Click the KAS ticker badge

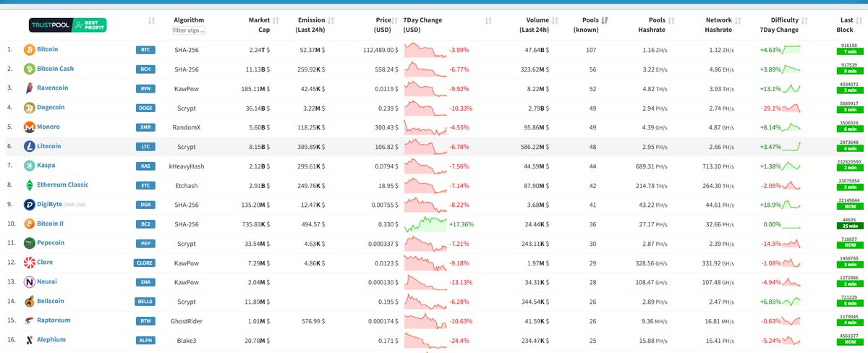click(145, 166)
